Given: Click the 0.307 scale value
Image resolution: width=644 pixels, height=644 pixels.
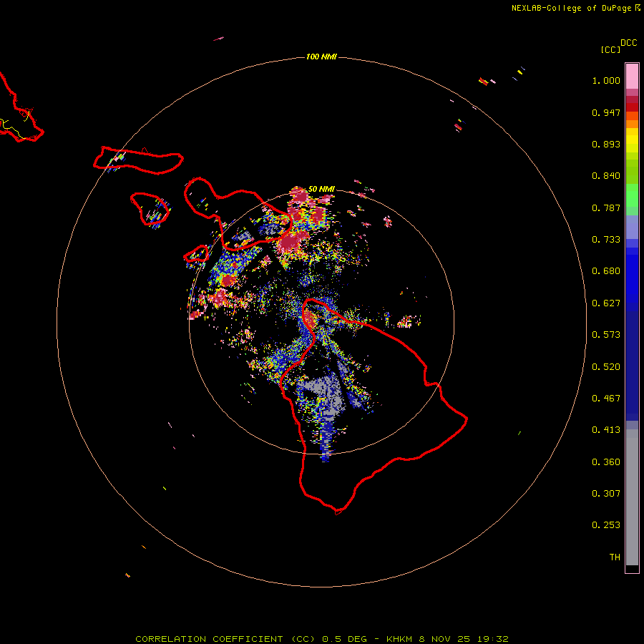Looking at the screenshot, I should pyautogui.click(x=606, y=494).
